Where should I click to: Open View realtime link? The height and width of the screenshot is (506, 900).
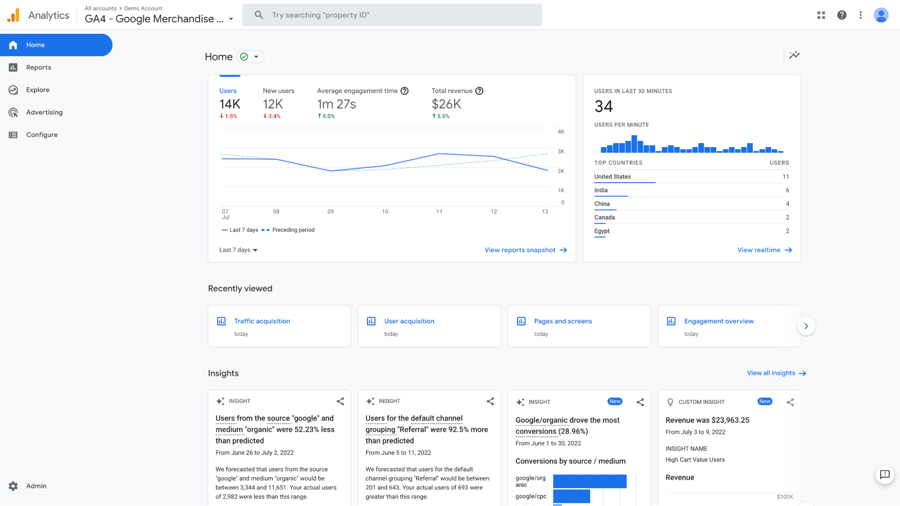tap(765, 250)
